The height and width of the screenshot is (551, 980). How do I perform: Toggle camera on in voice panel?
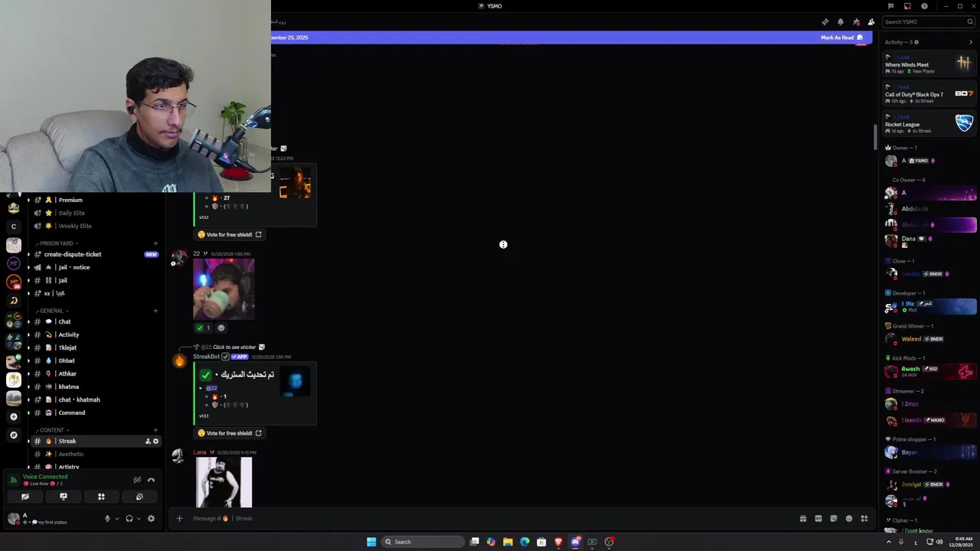(x=25, y=497)
